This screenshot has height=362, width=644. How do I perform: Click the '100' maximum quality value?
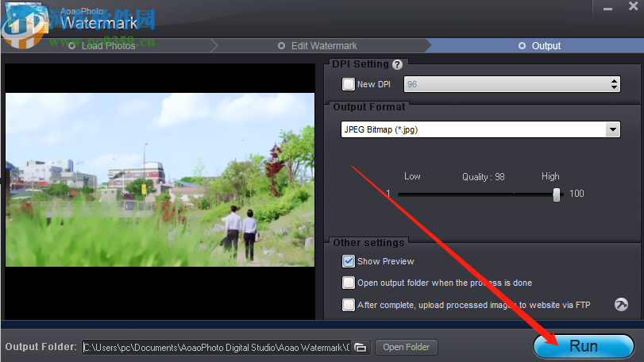pyautogui.click(x=577, y=194)
